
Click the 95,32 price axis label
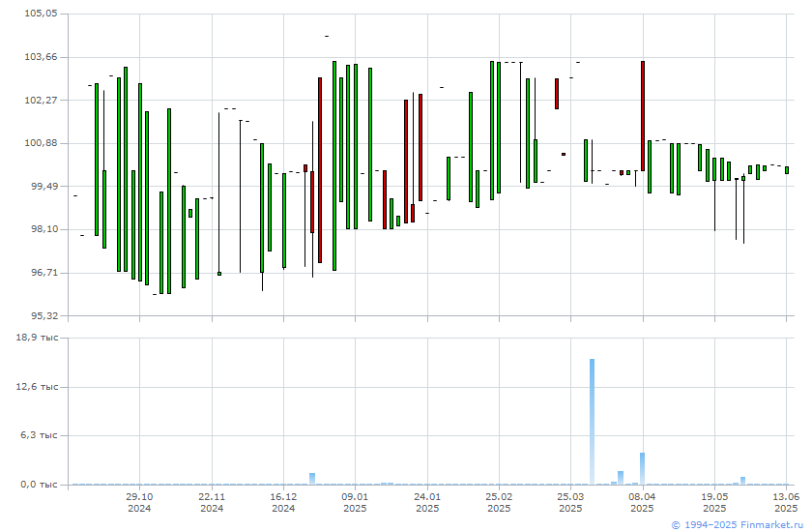pos(43,315)
